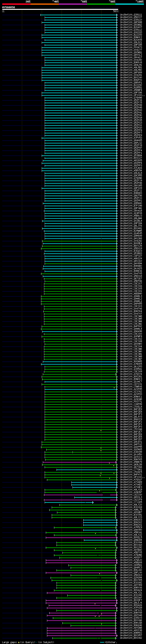Open hit UniRef100_Q8LEJ4

click(131, 602)
